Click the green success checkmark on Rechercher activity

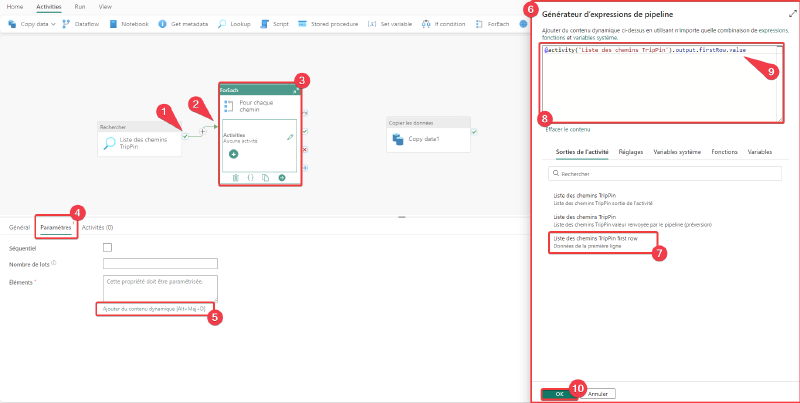point(185,136)
